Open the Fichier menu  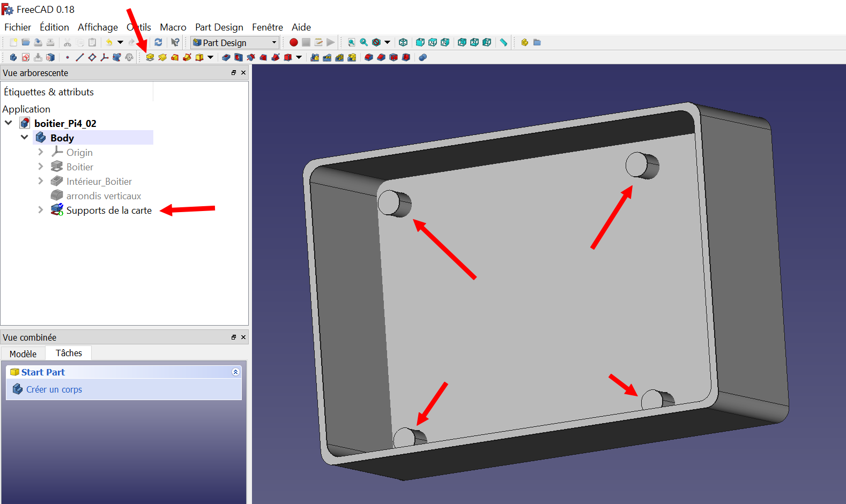tap(18, 27)
